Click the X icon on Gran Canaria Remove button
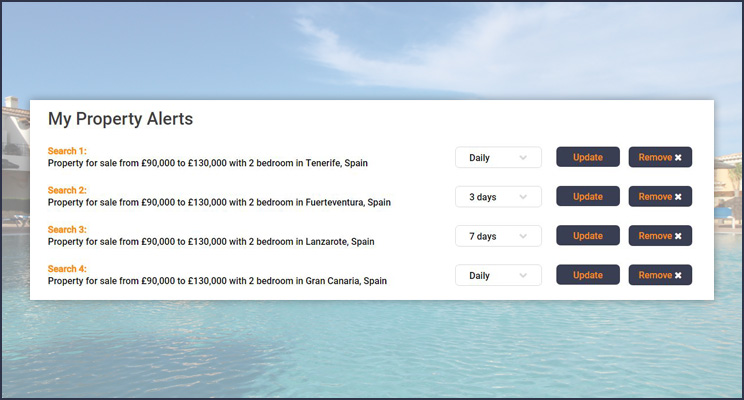 pyautogui.click(x=678, y=275)
